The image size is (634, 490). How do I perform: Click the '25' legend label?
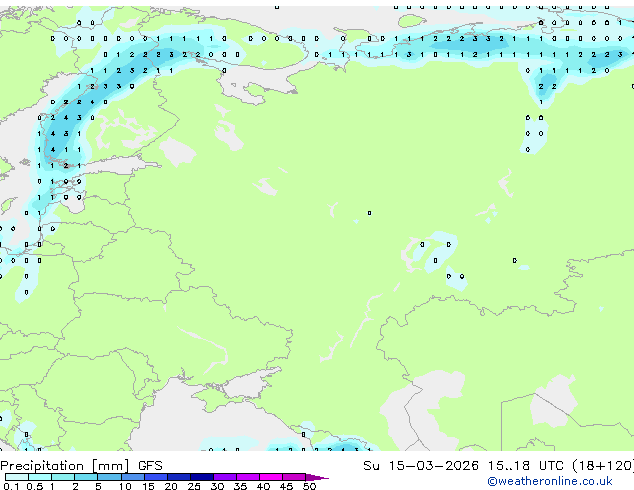[194, 486]
